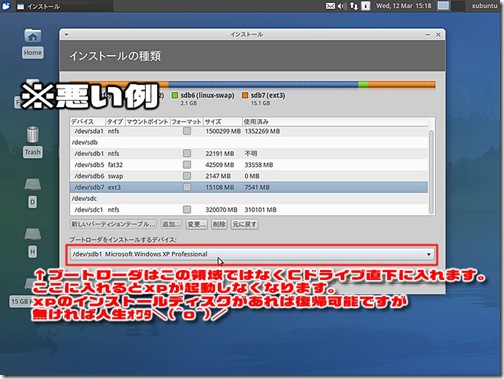The height and width of the screenshot is (379, 504).
Task: Open the clock showing Wed, 12 Mar 15:18
Action: click(x=403, y=6)
